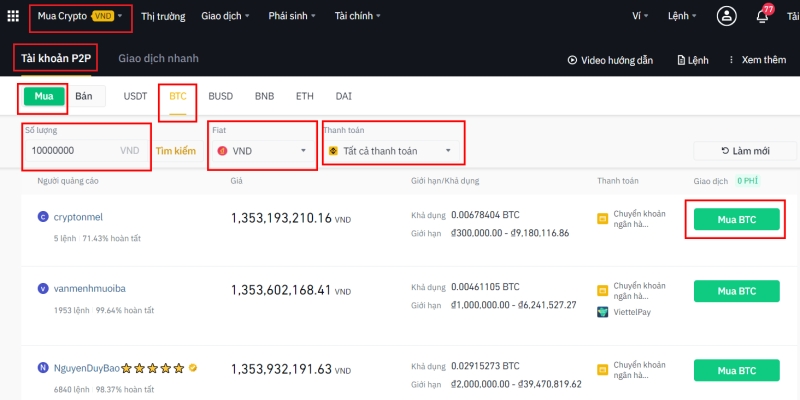Click the ViettelPay payment icon

pyautogui.click(x=603, y=312)
